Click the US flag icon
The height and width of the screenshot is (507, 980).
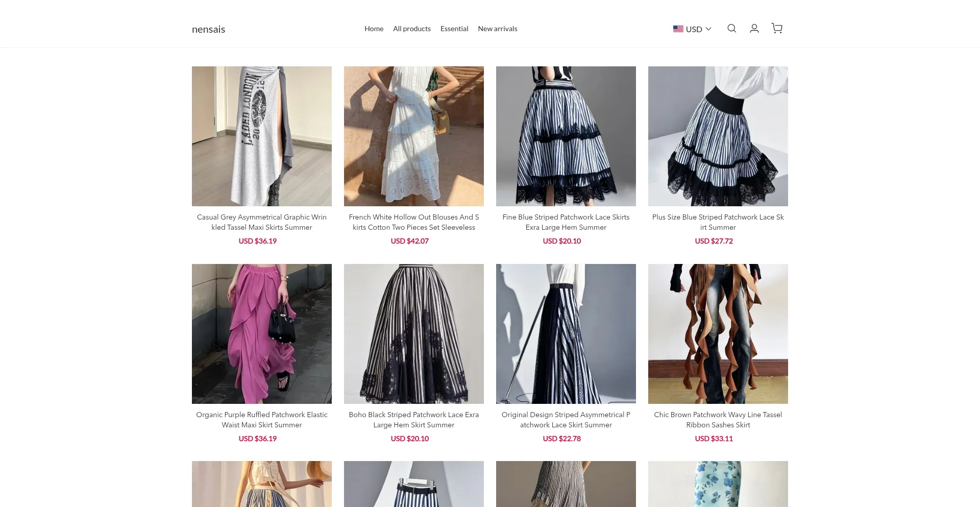tap(678, 29)
